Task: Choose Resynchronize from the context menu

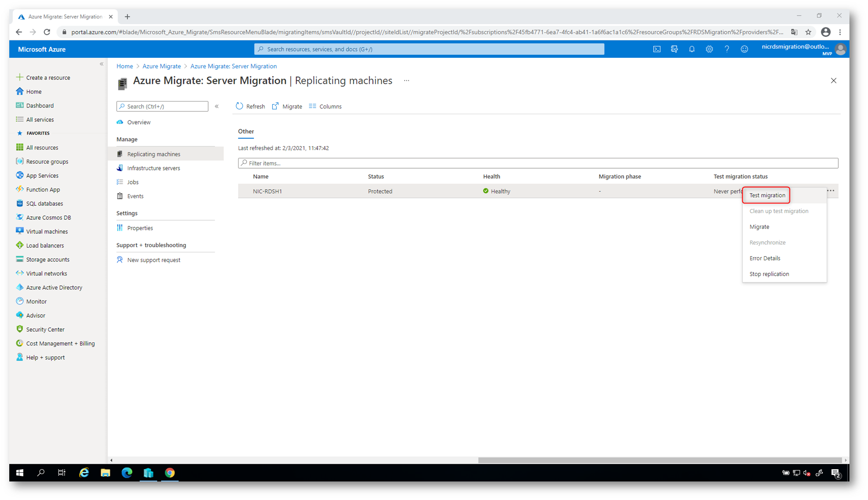Action: tap(767, 243)
